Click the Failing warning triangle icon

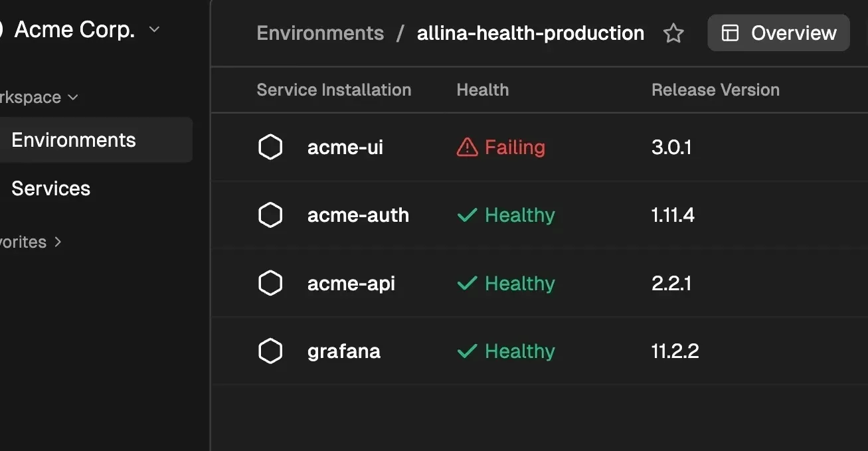point(467,147)
